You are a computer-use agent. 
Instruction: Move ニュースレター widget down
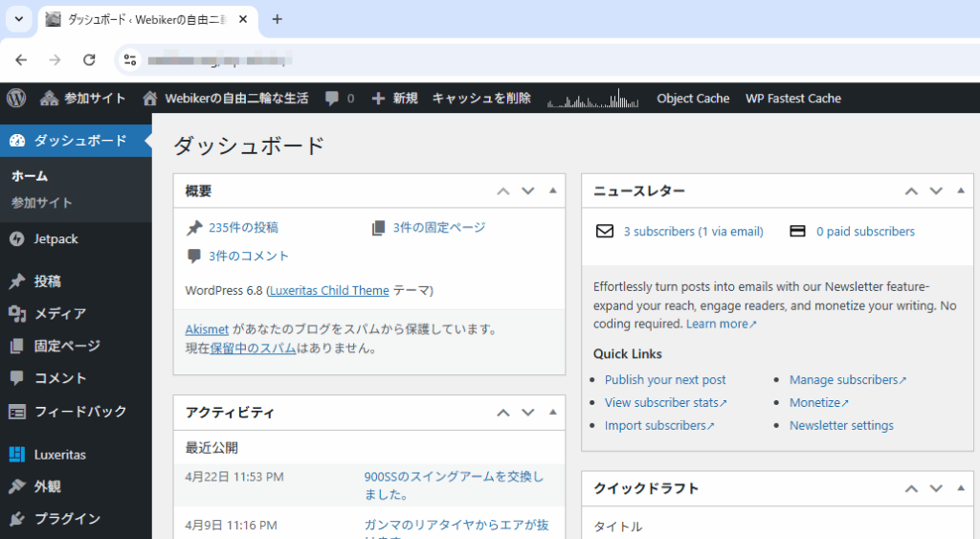[x=936, y=191]
